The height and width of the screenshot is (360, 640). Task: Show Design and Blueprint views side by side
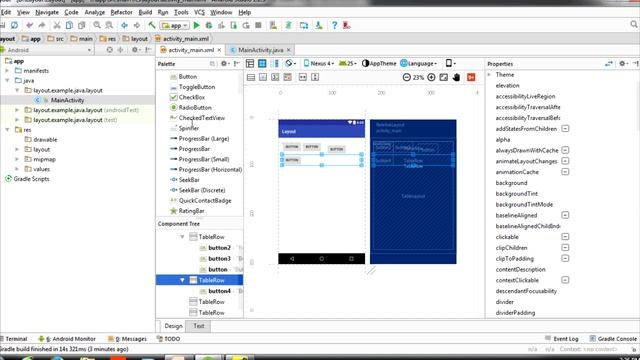pyautogui.click(x=275, y=64)
